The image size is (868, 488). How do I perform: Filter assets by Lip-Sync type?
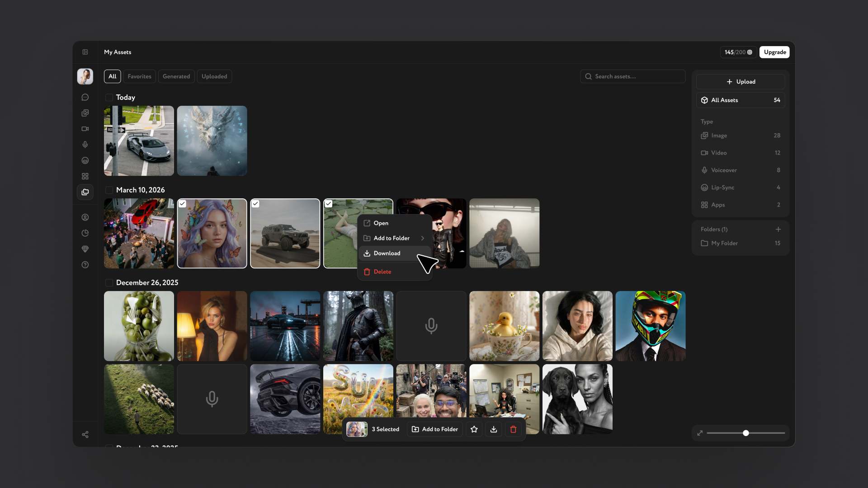[x=741, y=188]
